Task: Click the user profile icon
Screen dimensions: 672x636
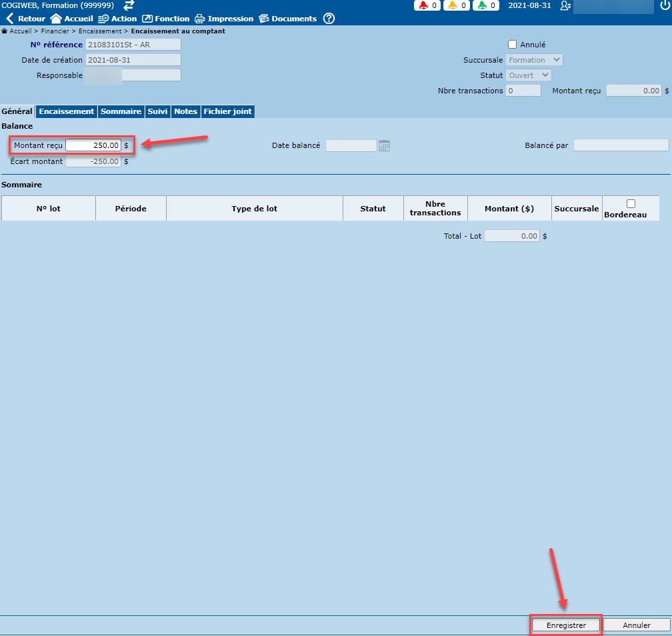Action: 565,5
